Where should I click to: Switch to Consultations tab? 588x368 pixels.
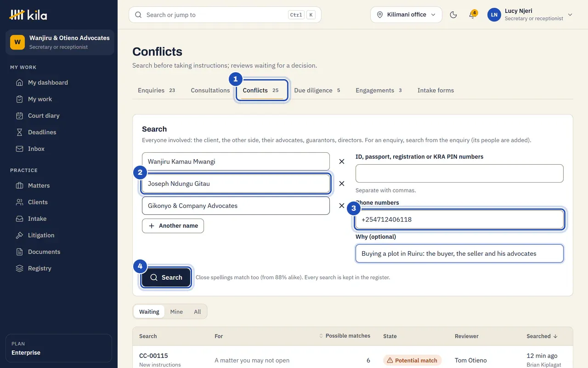click(210, 91)
